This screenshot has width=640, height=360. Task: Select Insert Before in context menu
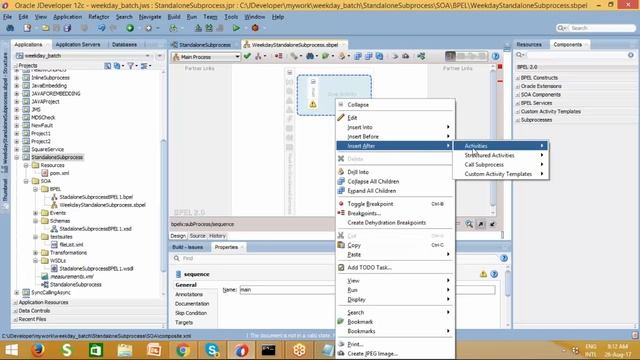click(x=395, y=136)
